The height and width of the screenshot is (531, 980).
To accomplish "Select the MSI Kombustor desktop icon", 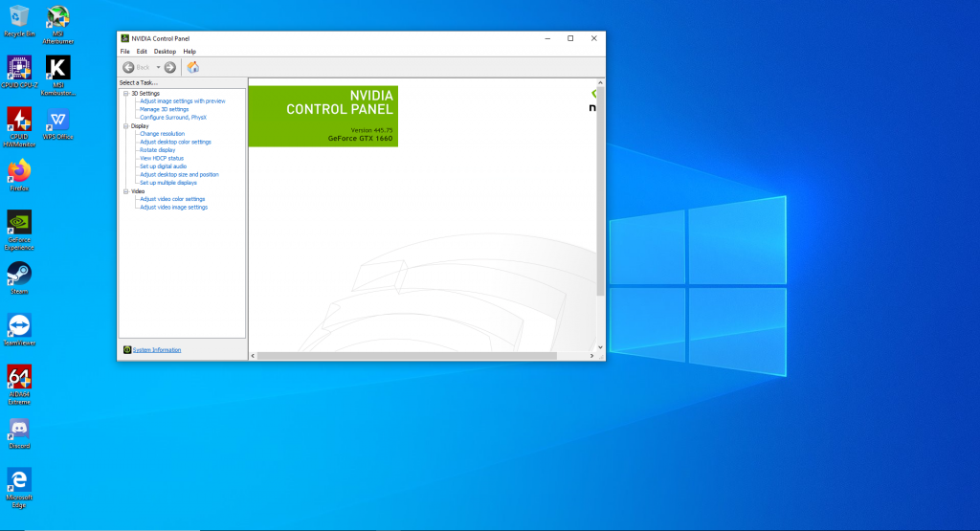I will (x=58, y=77).
